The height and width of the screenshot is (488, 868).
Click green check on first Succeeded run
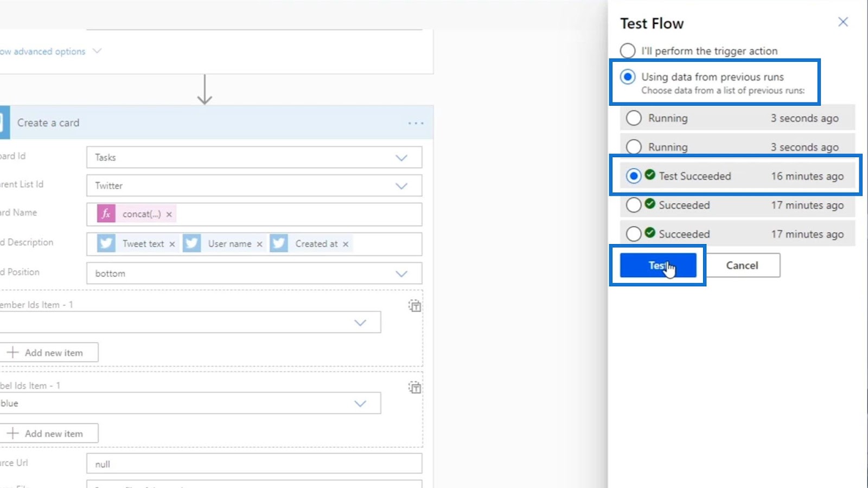[650, 204]
